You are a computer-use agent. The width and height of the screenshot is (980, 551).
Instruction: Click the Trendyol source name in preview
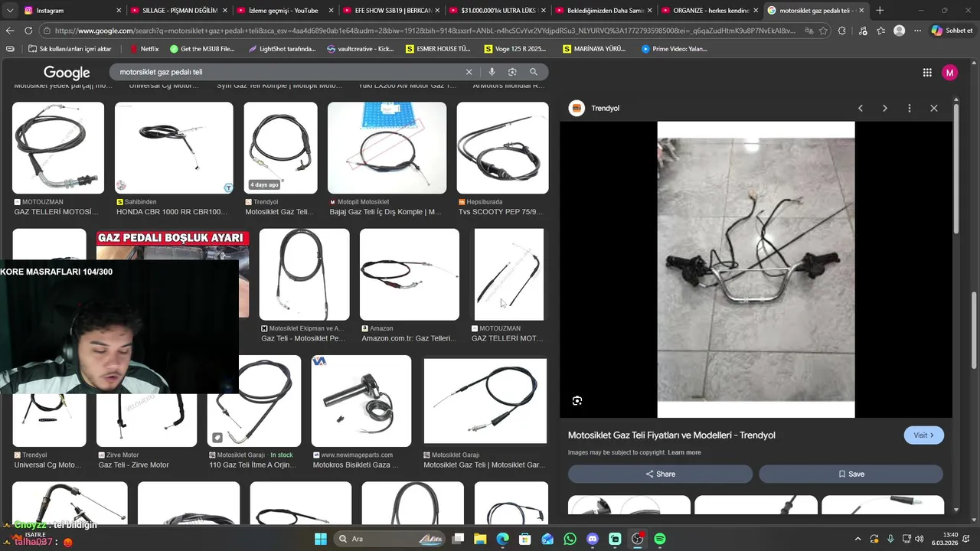tap(605, 109)
